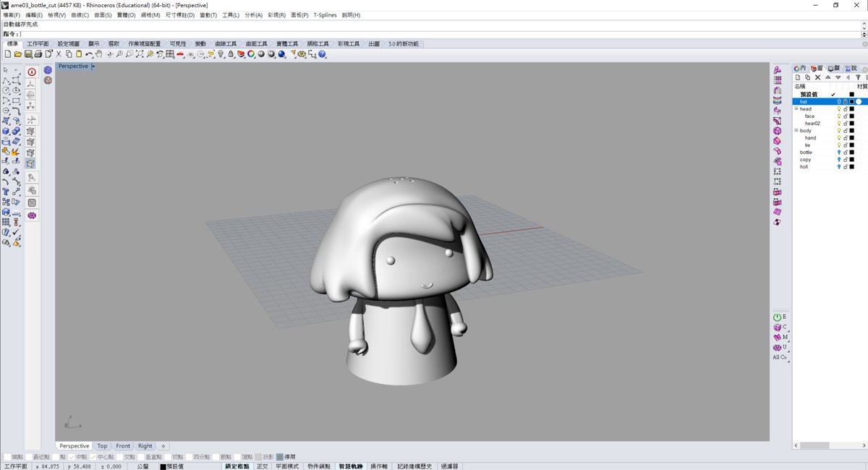868x470 pixels.
Task: Toggle visibility bulb of bottle layer
Action: point(839,153)
